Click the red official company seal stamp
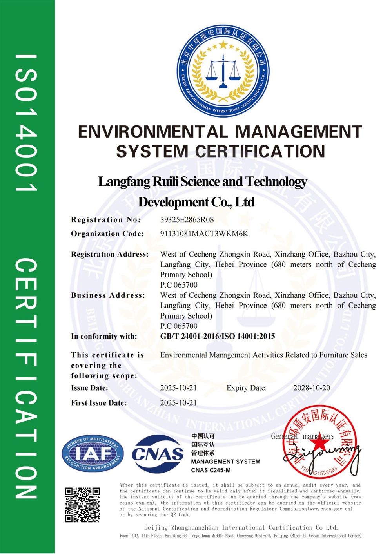This screenshot has height=554, width=392. click(320, 443)
